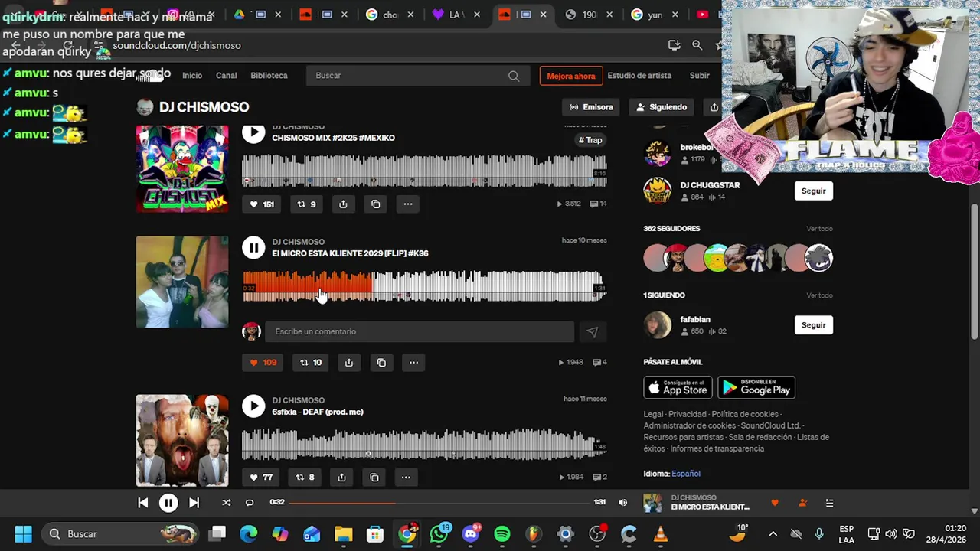
Task: Send the comment with the arrow button
Action: click(592, 331)
